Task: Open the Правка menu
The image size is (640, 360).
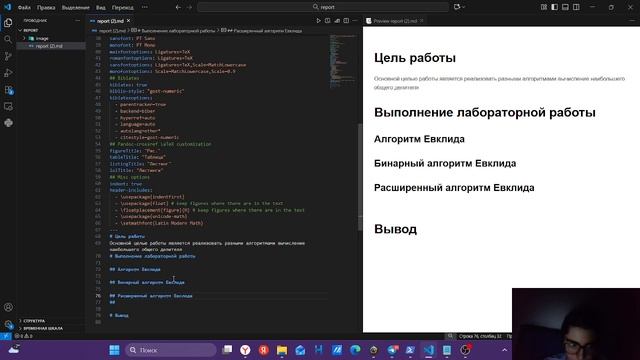Action: point(46,7)
